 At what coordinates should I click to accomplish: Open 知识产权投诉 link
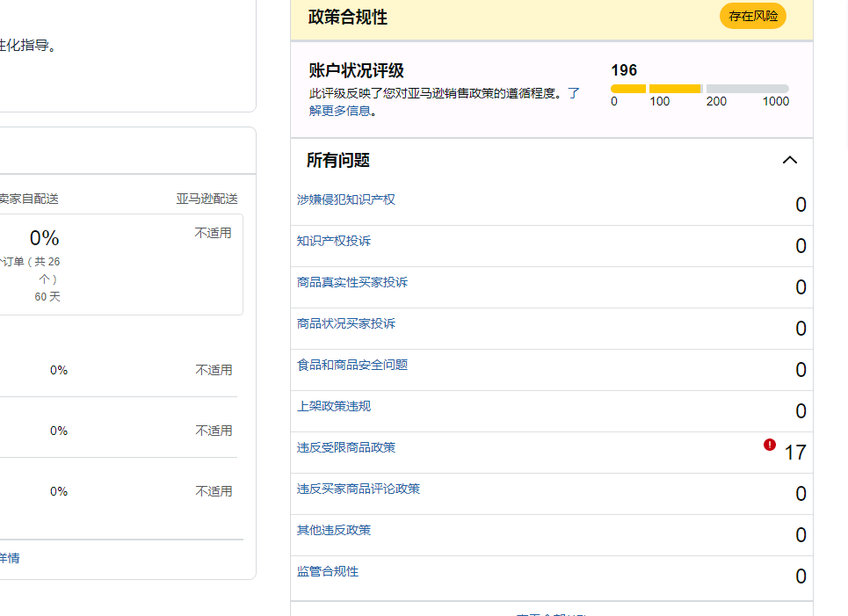coord(334,241)
